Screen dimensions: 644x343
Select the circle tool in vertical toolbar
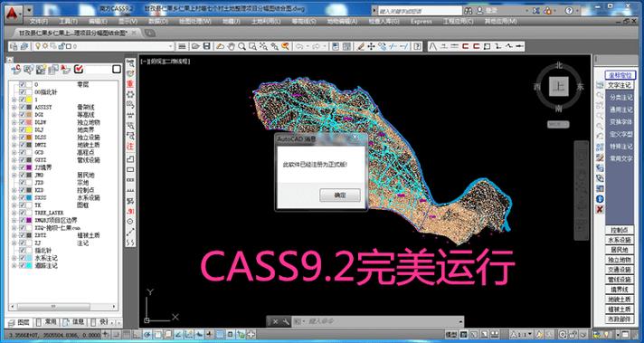coord(130,221)
